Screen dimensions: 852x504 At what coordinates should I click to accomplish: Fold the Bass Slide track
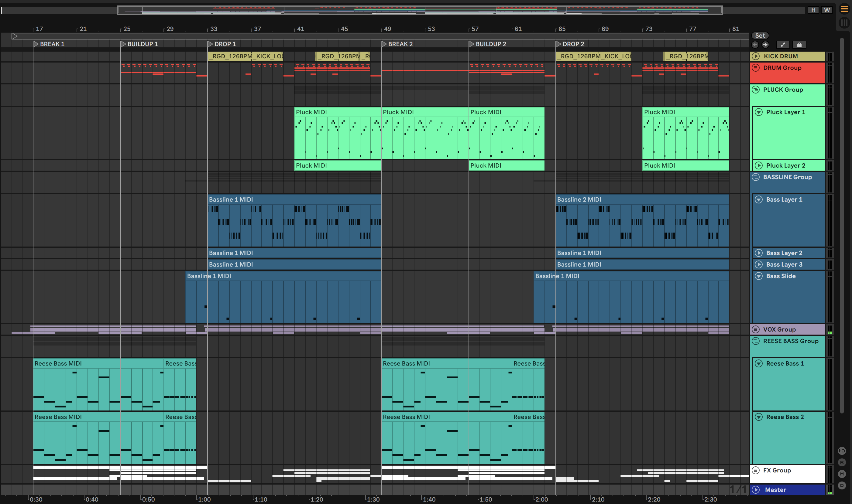(x=759, y=276)
